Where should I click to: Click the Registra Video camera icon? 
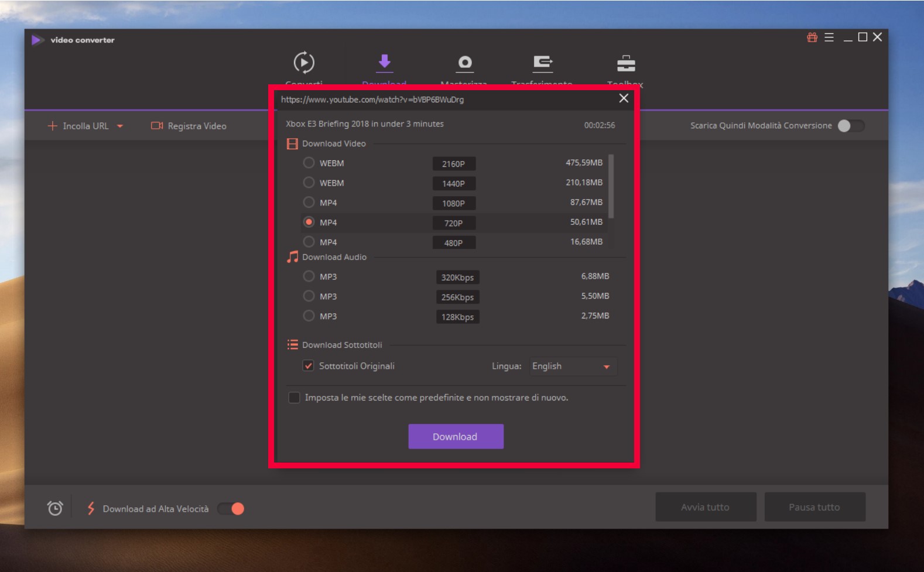tap(157, 126)
